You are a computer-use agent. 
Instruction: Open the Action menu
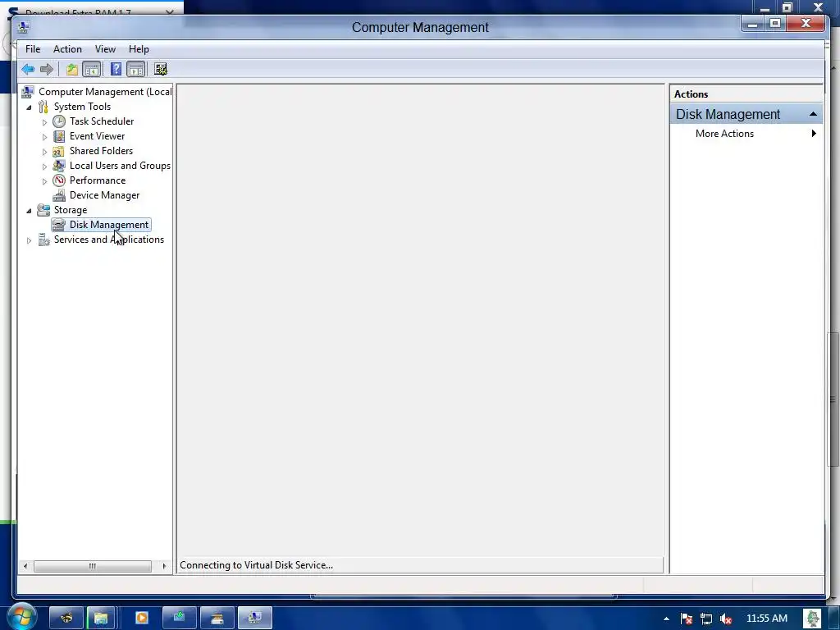click(67, 49)
